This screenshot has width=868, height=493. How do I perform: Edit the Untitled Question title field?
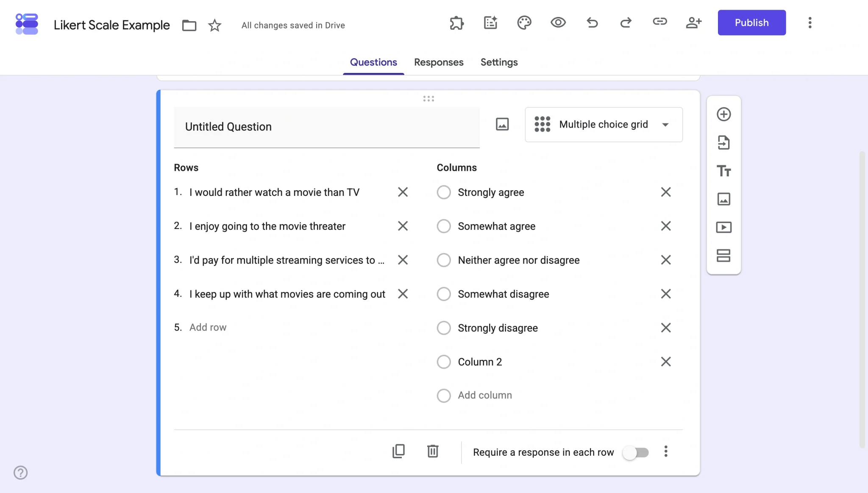tap(326, 127)
